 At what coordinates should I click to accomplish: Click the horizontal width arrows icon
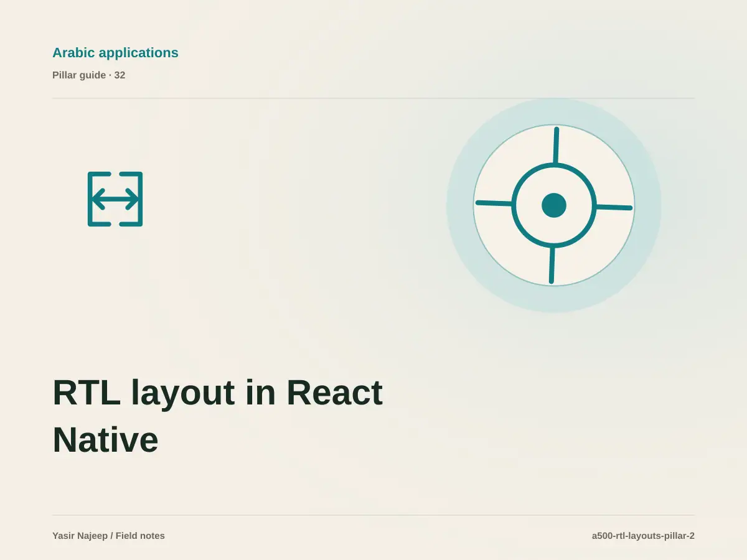[x=115, y=199]
